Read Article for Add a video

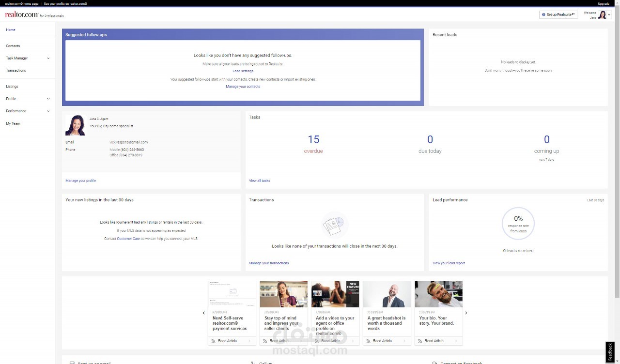[331, 341]
